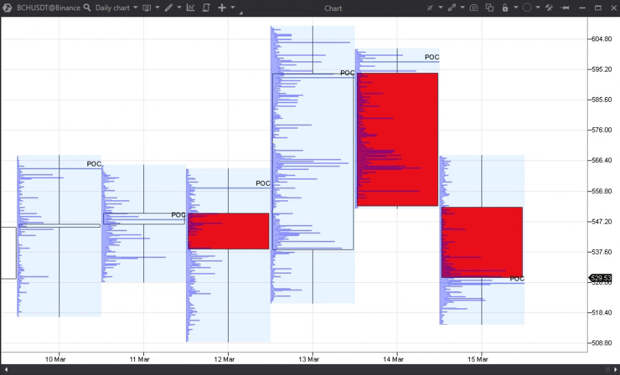Click the 10 Mar date label
This screenshot has height=375, width=620.
pyautogui.click(x=55, y=359)
